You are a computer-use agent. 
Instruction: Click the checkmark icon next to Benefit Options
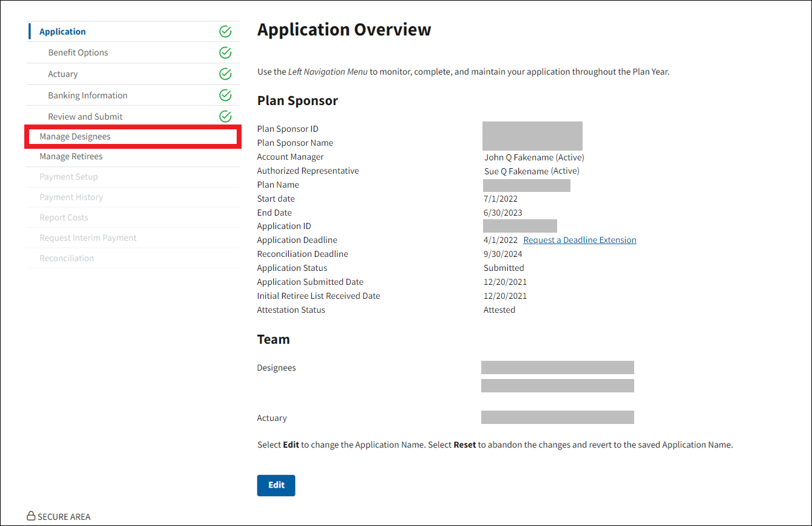(x=225, y=53)
